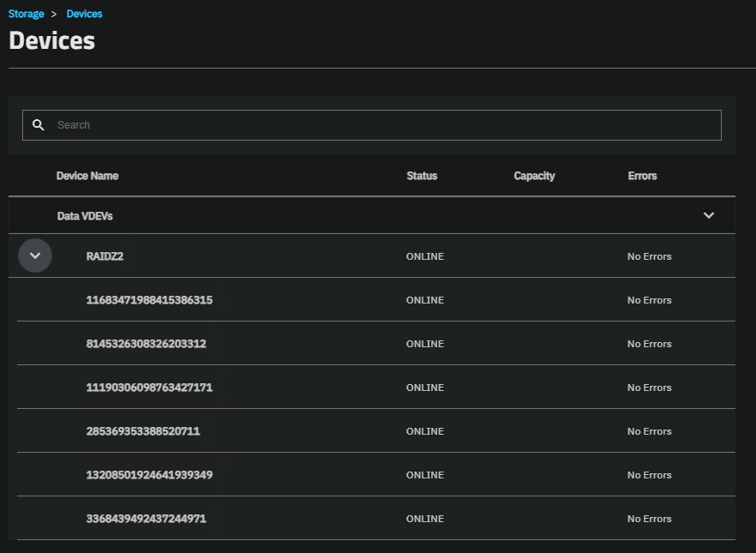Screen dimensions: 756x553
Task: Click the Status column header
Action: pos(422,176)
